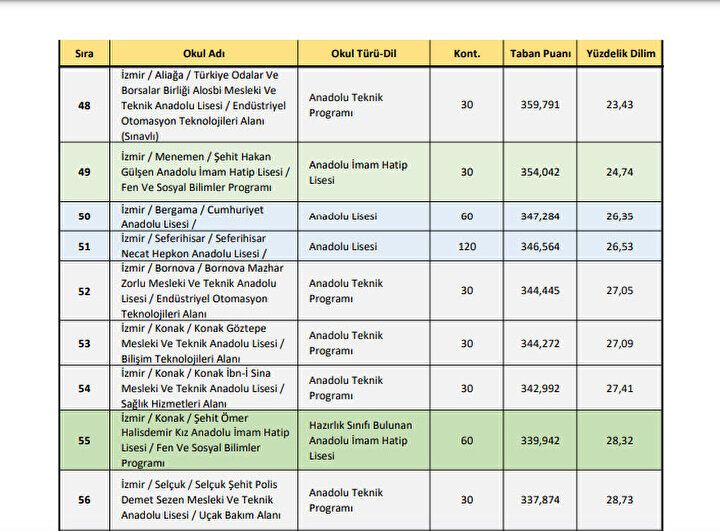Click quota value 30 in row 48
This screenshot has width=720, height=531.
click(x=467, y=105)
